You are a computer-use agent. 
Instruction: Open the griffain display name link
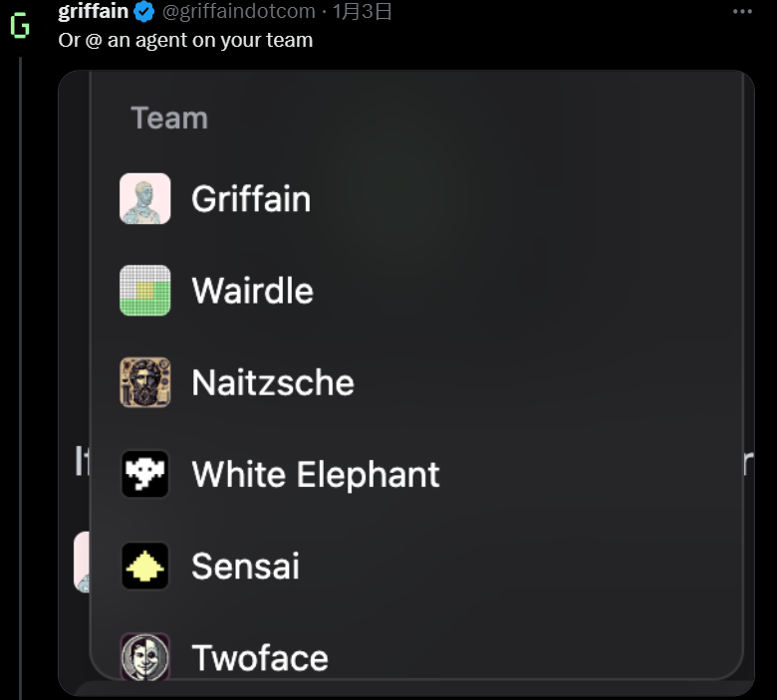coord(93,12)
